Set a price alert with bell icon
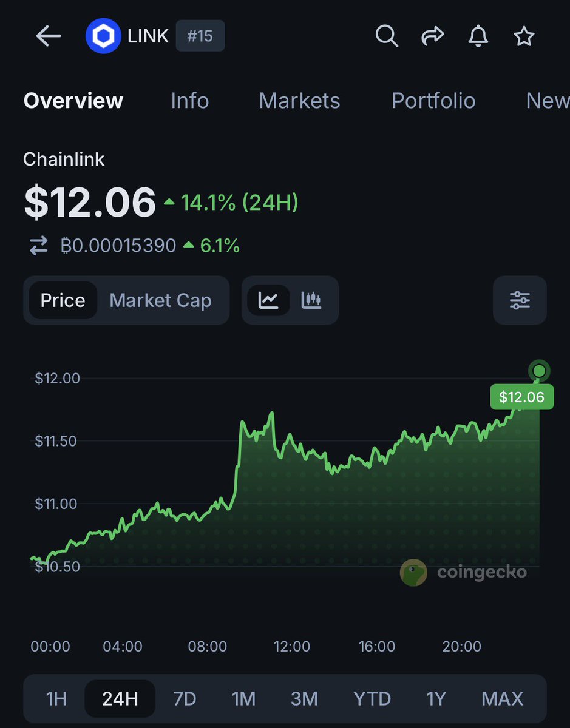The width and height of the screenshot is (570, 728). 478,36
